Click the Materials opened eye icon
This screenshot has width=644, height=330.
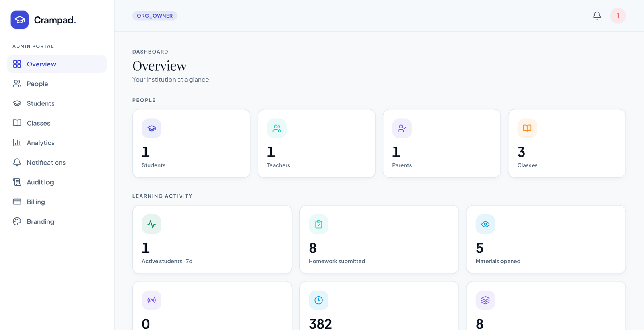485,224
